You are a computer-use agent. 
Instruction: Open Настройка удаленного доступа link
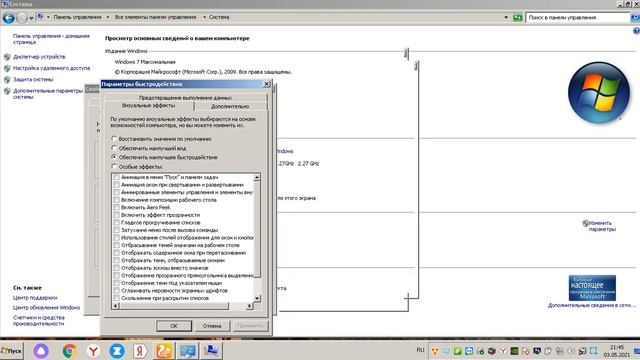click(51, 68)
